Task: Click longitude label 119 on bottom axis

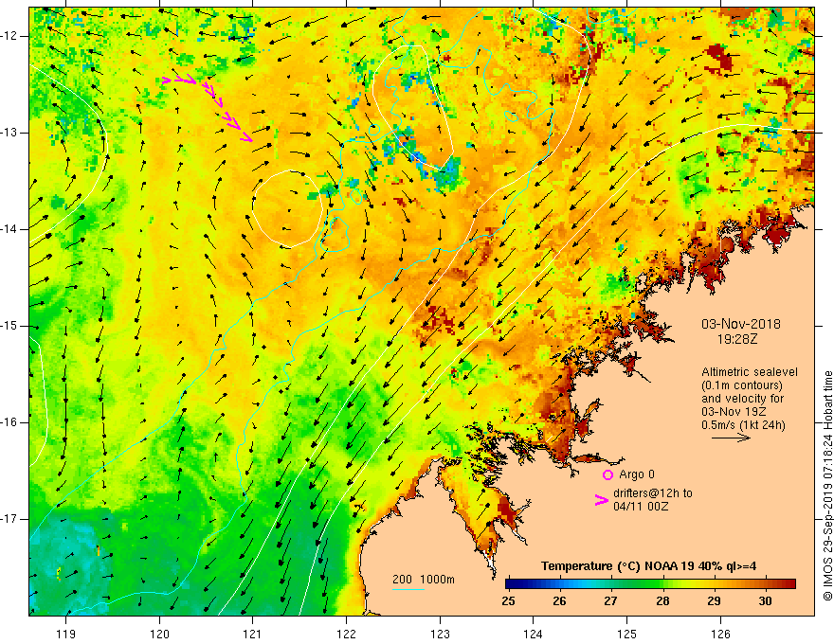Action: tap(66, 634)
